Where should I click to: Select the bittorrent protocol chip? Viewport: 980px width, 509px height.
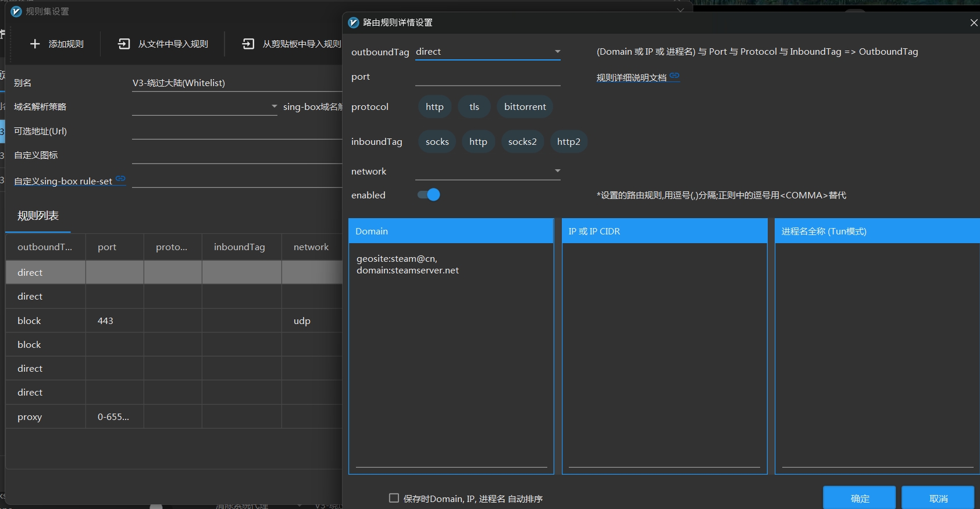pyautogui.click(x=525, y=107)
